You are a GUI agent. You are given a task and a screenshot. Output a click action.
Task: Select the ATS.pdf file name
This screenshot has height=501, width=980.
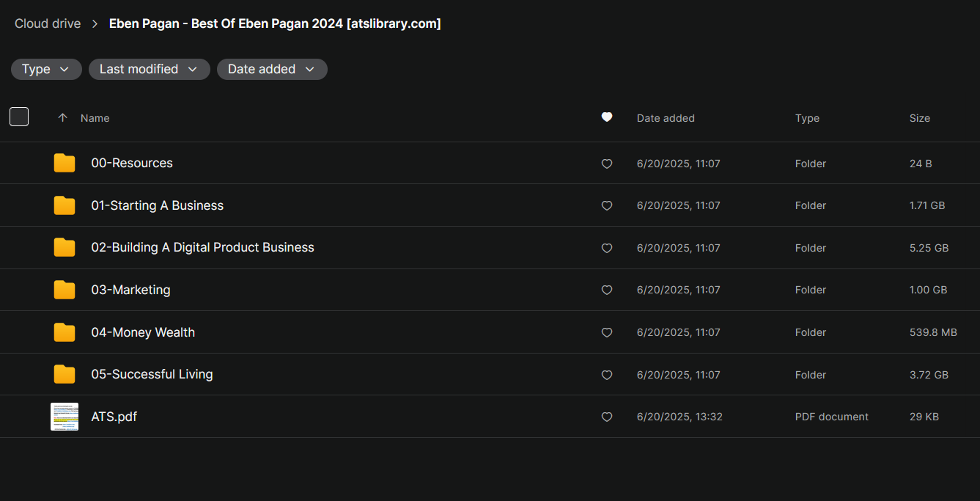pos(114,417)
